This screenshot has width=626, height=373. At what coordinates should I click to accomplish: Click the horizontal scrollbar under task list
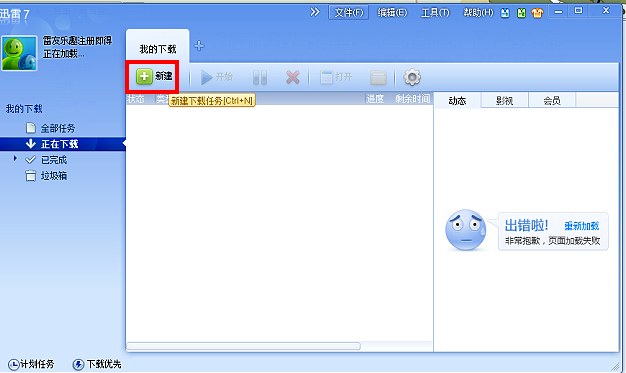point(244,346)
